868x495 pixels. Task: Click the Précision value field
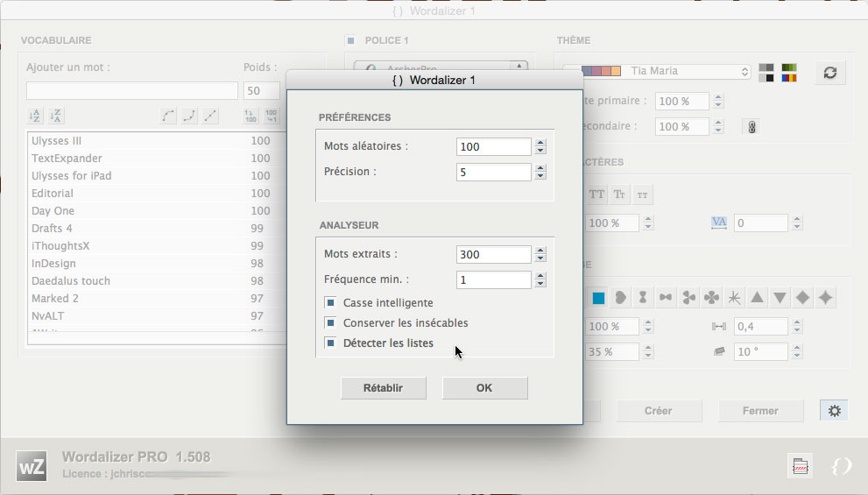coord(494,173)
